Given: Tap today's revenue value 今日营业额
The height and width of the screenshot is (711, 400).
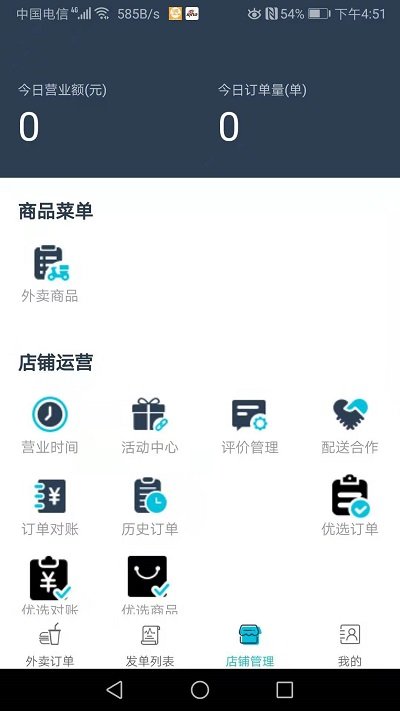Looking at the screenshot, I should pyautogui.click(x=29, y=127).
